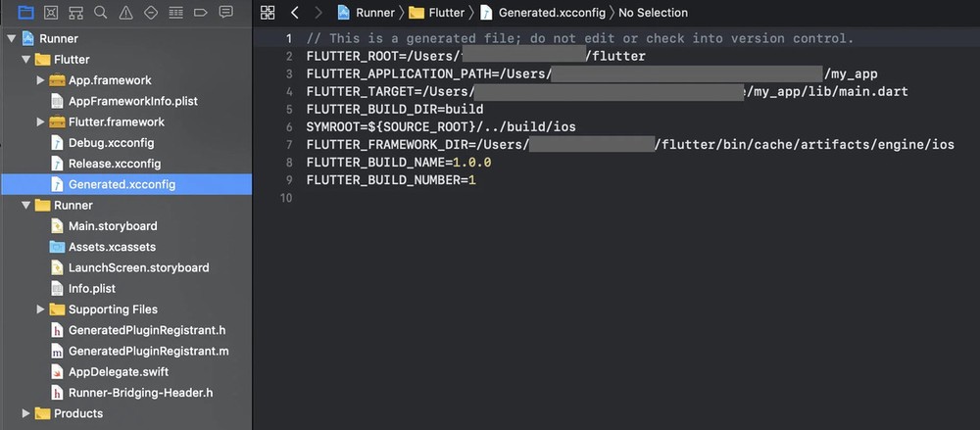Expand the Supporting Files group
Screen dimensions: 980x430
click(40, 310)
